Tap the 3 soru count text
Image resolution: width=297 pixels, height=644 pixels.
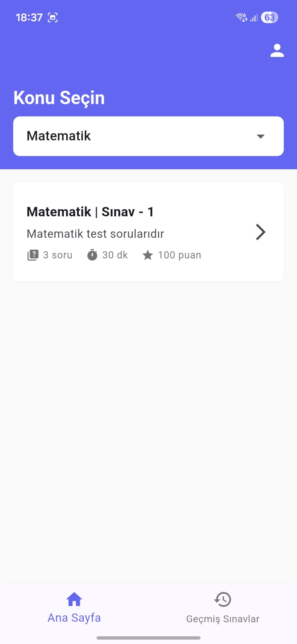[x=58, y=255]
